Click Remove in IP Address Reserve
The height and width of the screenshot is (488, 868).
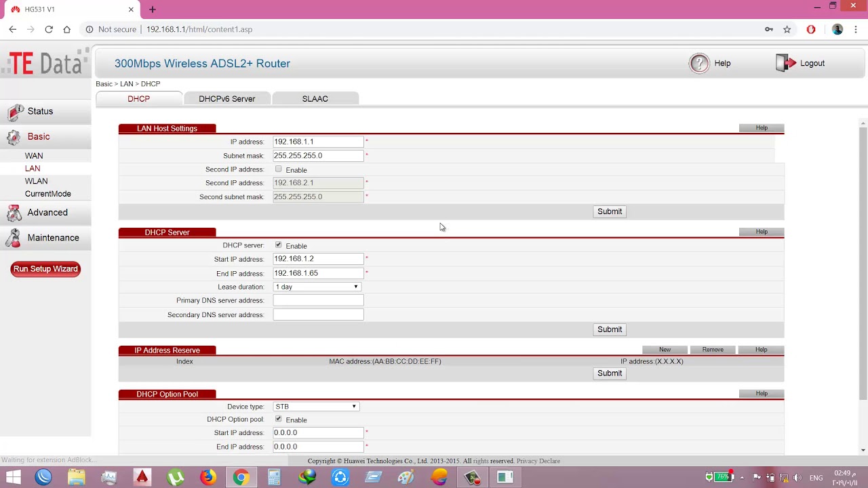[713, 350]
